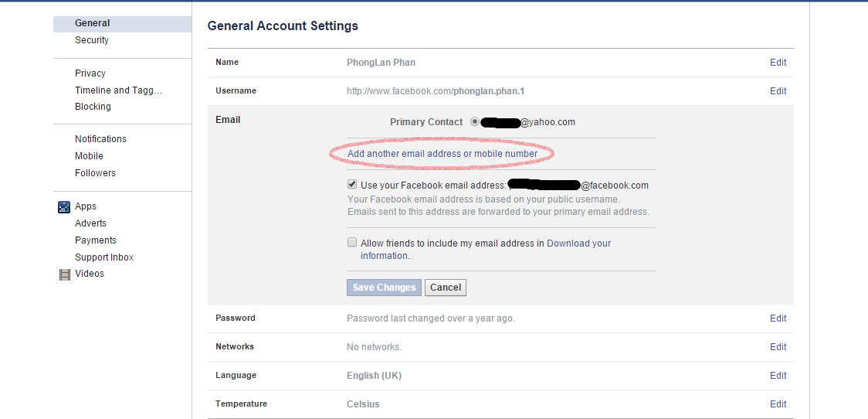
Task: Open Mobile settings
Action: click(x=89, y=156)
